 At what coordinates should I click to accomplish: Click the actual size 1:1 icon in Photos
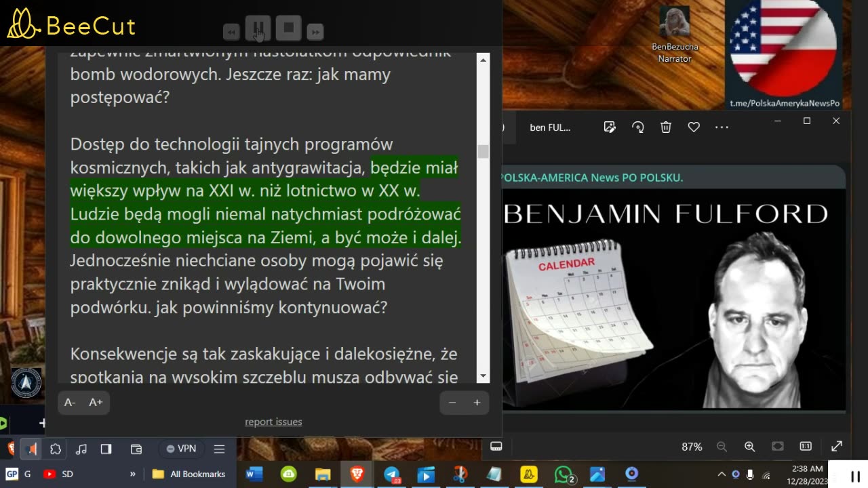coord(806,446)
